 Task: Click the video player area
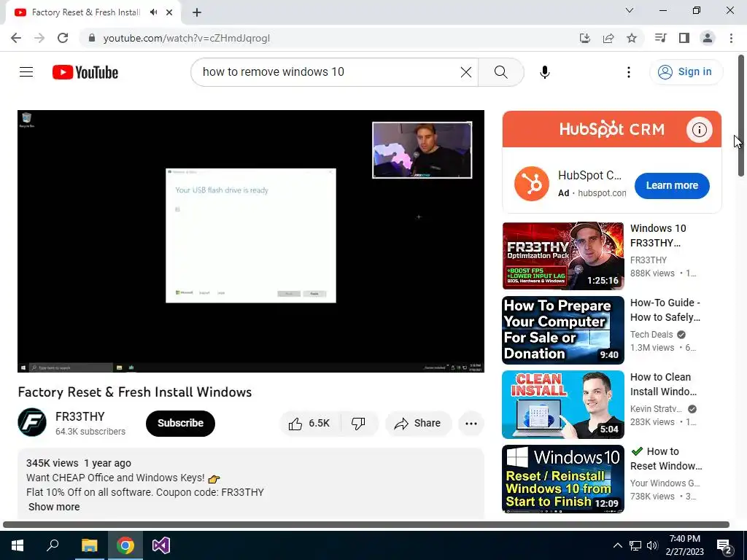[x=251, y=241]
